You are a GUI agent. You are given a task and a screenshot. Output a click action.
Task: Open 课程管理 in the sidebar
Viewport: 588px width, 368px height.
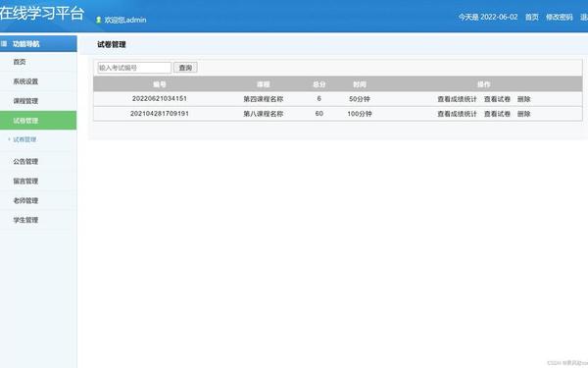tap(25, 101)
